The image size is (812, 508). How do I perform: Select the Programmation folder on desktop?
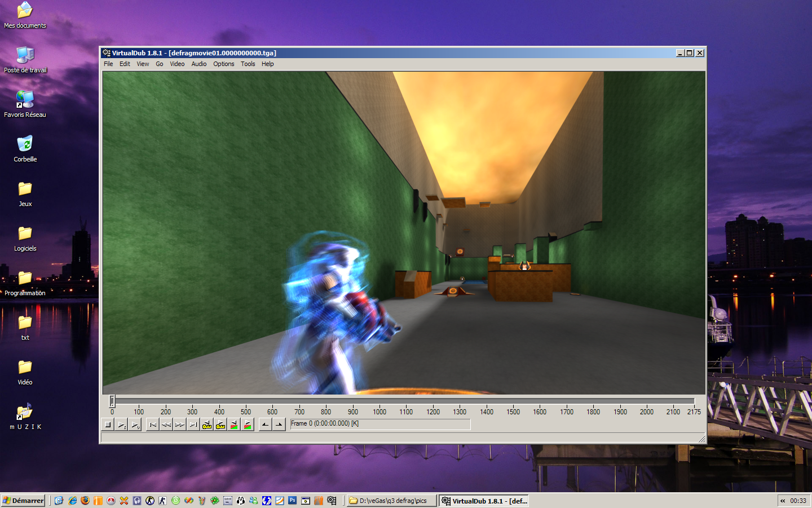coord(25,282)
